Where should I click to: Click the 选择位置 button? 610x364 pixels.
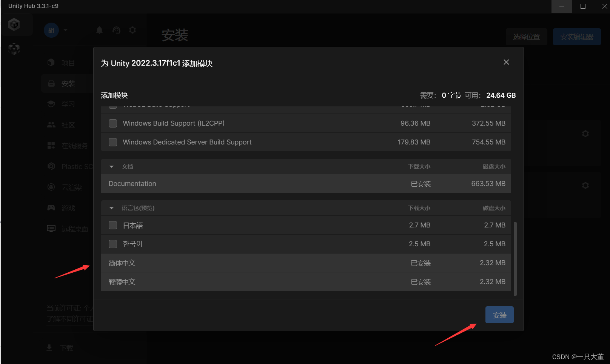[x=526, y=37]
